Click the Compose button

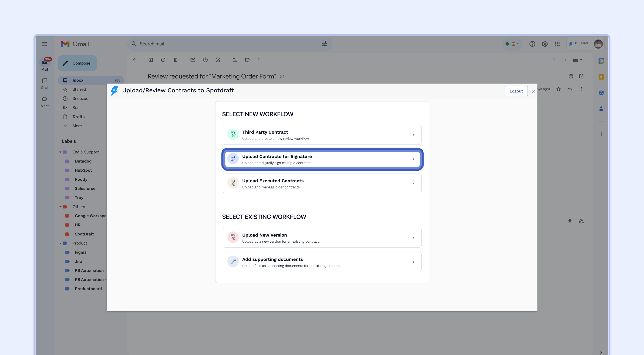pyautogui.click(x=77, y=63)
